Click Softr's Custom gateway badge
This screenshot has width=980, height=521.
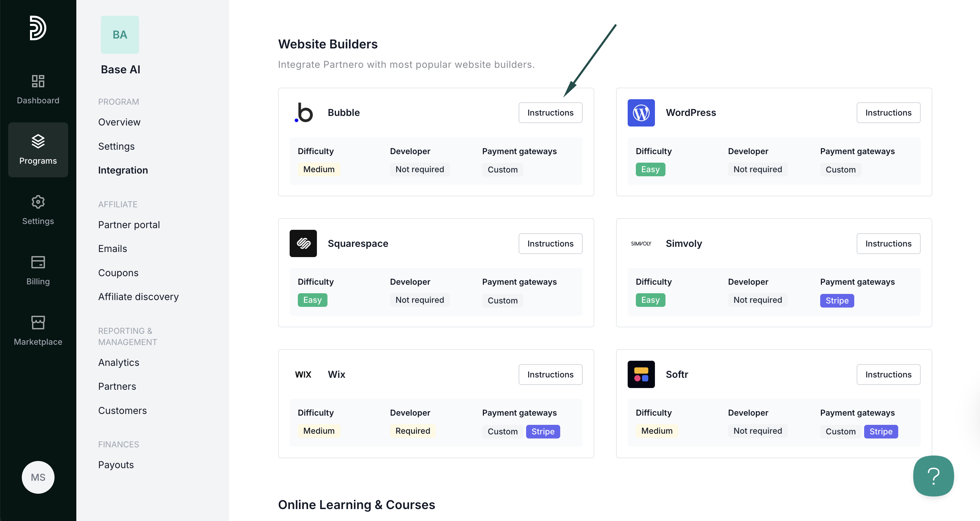tap(840, 432)
